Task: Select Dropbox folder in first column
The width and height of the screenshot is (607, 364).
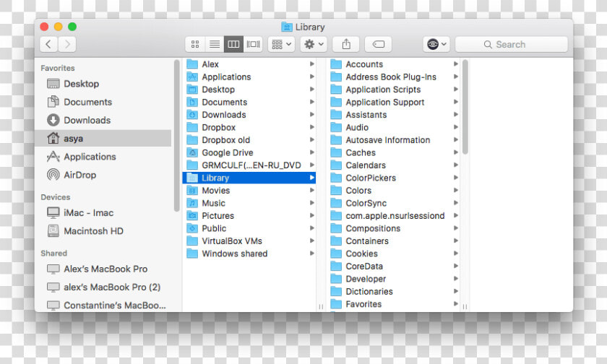Action: click(x=249, y=127)
